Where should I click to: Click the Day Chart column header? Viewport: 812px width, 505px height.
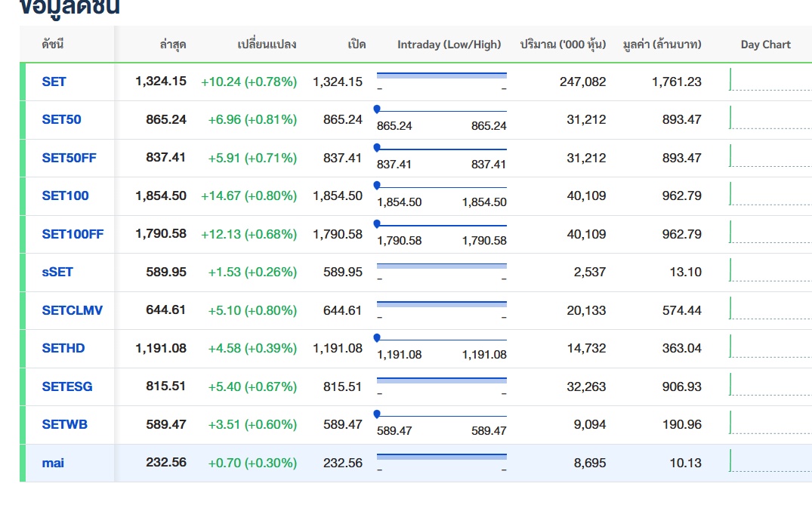coord(765,45)
